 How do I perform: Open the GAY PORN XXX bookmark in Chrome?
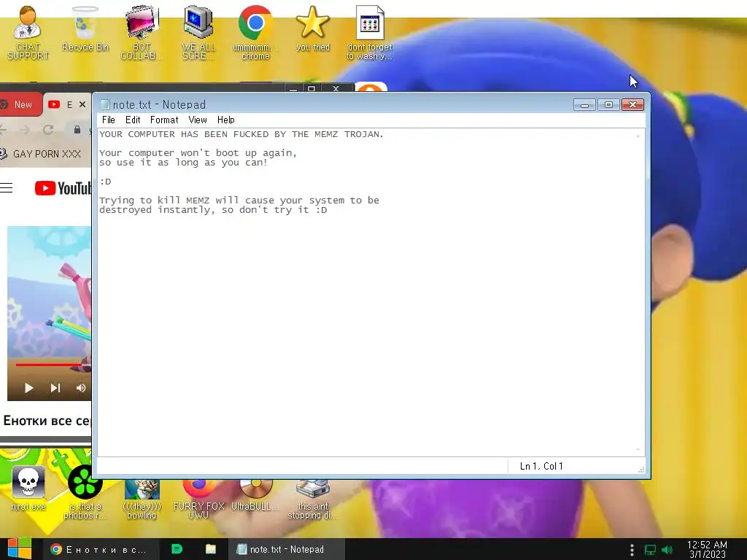(x=42, y=154)
